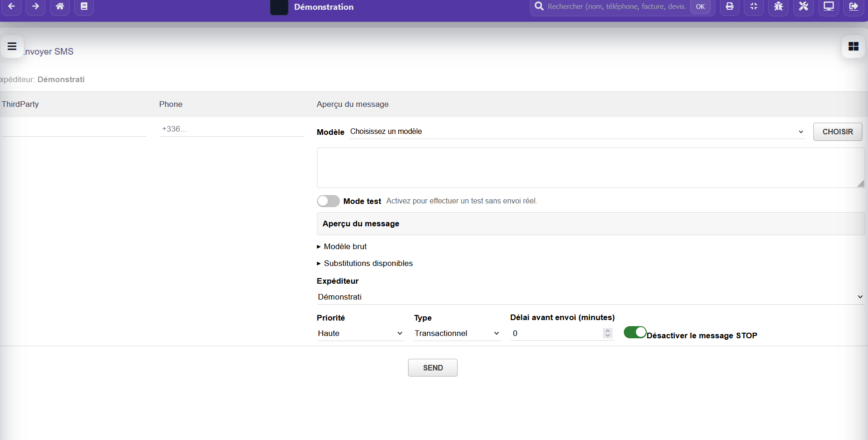Enable the Mode test switch
This screenshot has width=868, height=440.
point(328,201)
